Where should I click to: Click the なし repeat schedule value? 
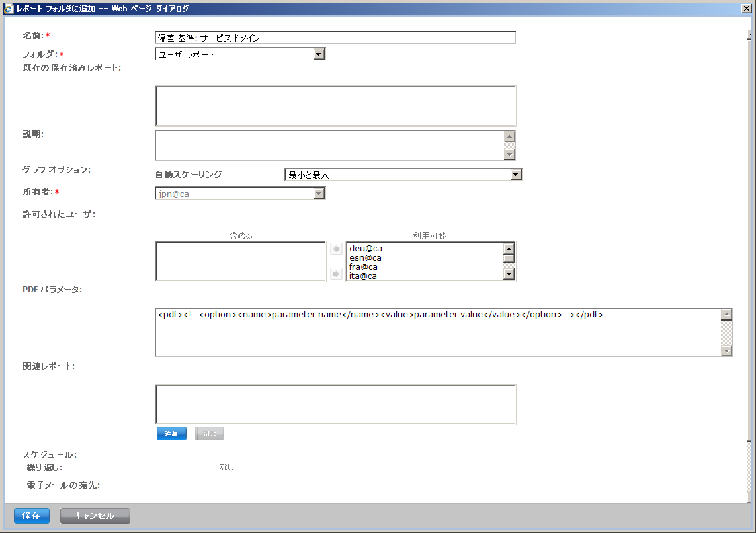click(x=227, y=466)
